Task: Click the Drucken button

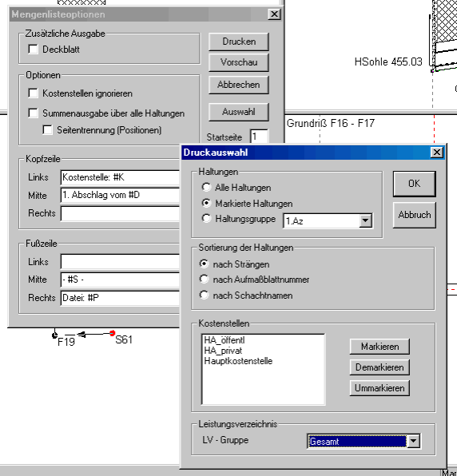Action: [x=239, y=42]
